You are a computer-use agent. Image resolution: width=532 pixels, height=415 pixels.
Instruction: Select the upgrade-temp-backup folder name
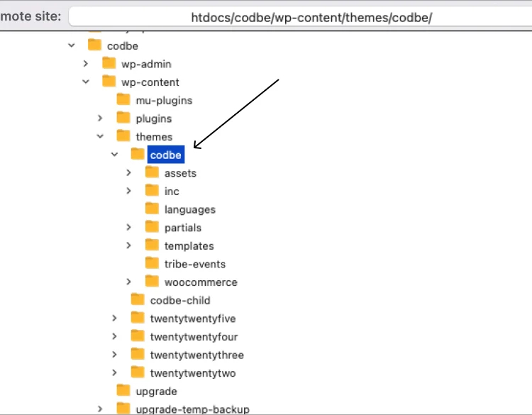point(192,409)
